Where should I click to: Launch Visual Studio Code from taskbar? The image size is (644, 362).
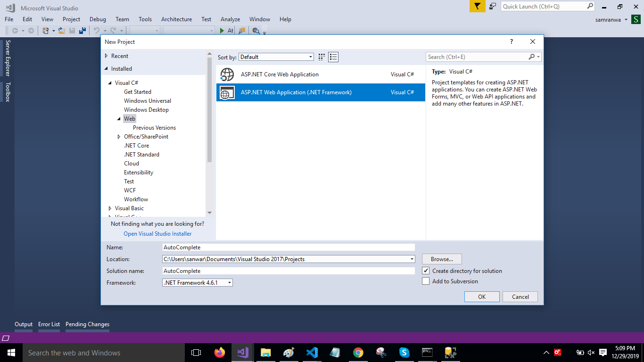[x=312, y=353]
